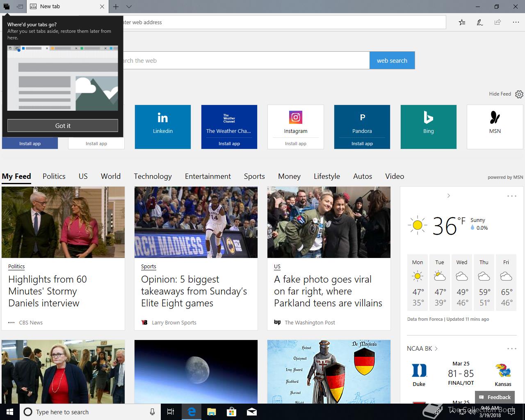Click the Type here to search box

89,412
